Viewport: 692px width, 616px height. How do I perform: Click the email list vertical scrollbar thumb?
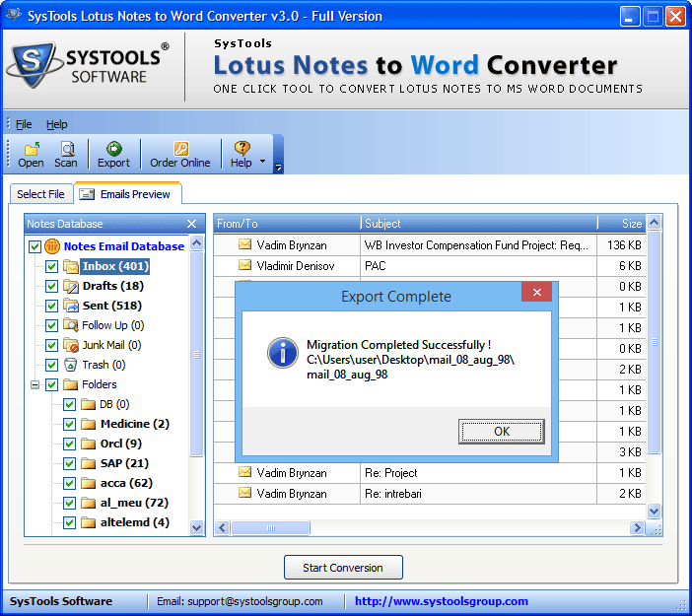tap(654, 342)
